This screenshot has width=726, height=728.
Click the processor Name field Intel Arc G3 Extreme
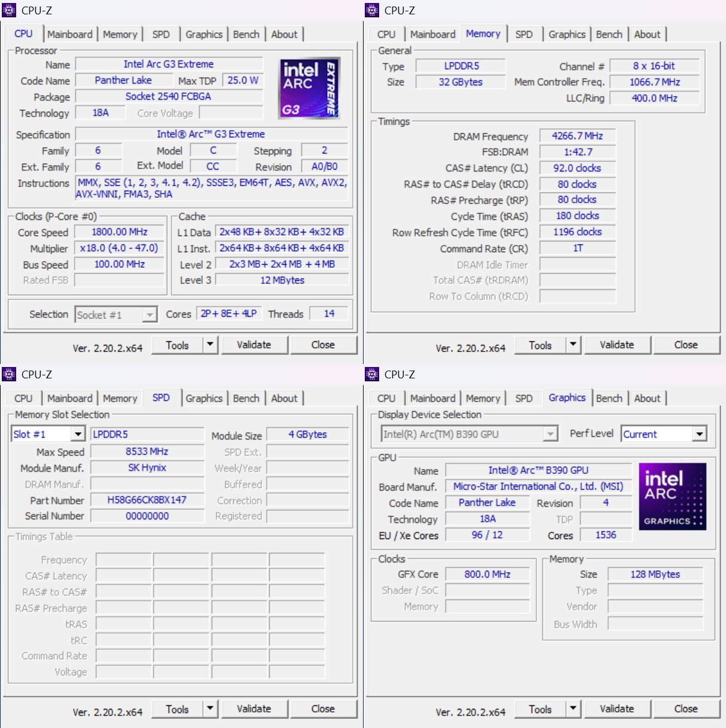coord(169,64)
